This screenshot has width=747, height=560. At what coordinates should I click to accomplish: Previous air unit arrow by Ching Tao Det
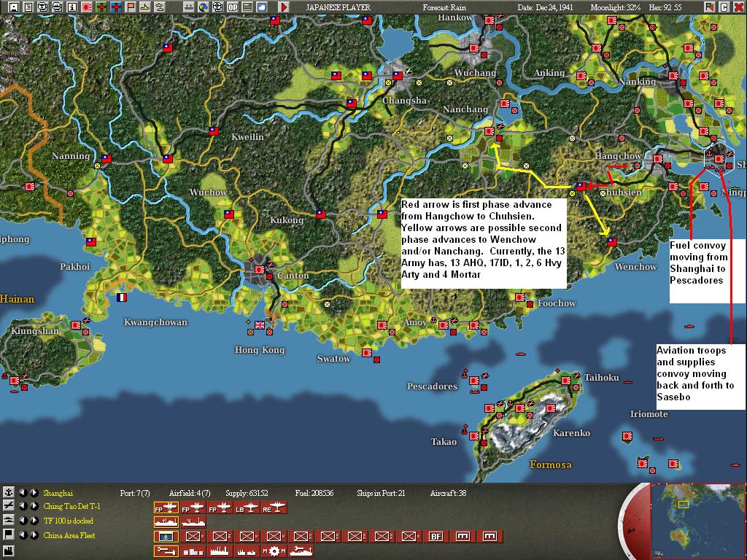[x=23, y=506]
